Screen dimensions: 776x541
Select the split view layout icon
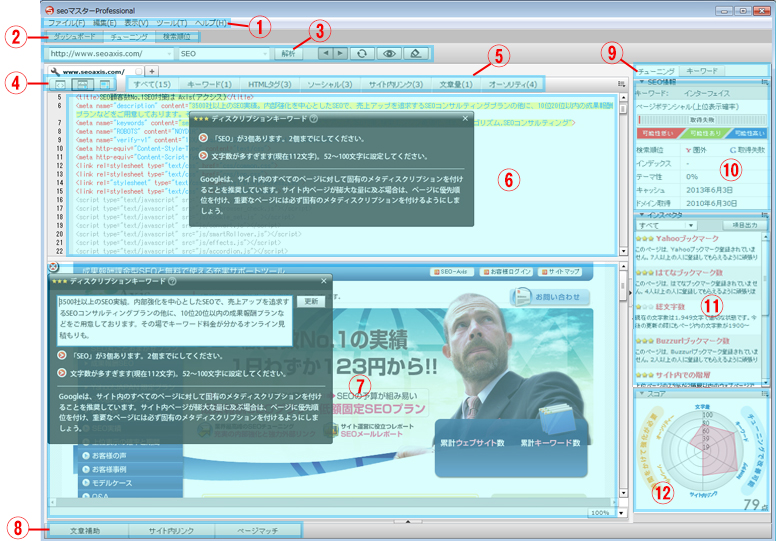(x=84, y=85)
